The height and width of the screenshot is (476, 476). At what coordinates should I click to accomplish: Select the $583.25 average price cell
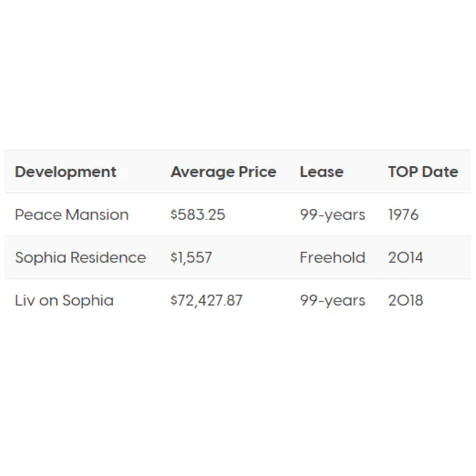point(198,215)
